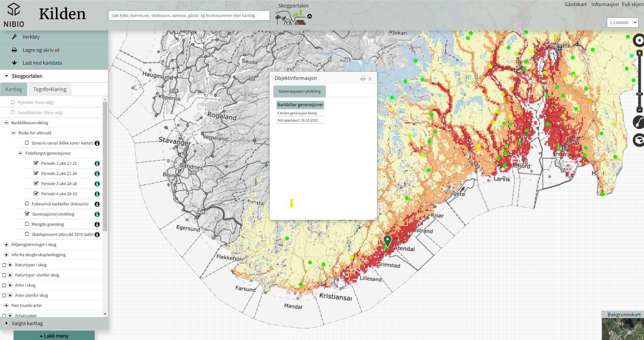The width and height of the screenshot is (644, 340).
Task: Show info for Skadeprosent utbrudd 1970-tallet
Action: (97, 234)
